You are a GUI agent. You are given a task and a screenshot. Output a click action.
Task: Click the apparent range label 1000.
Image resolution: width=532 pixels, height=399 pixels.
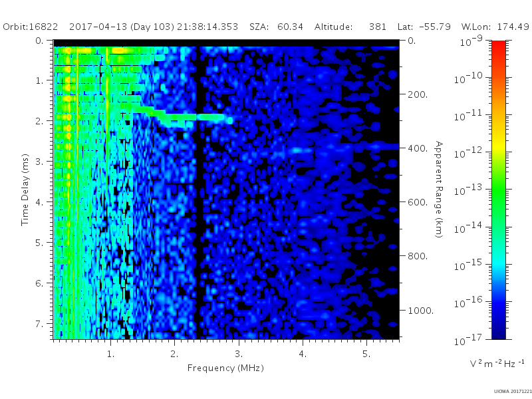point(420,311)
